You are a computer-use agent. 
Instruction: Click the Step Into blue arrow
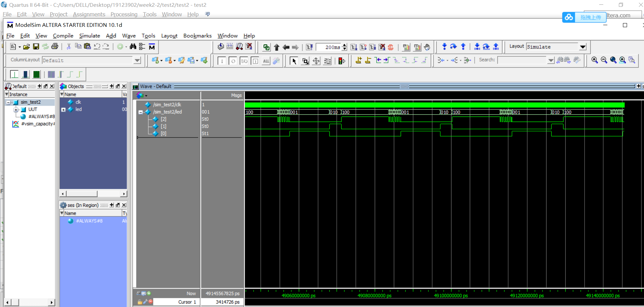click(444, 47)
